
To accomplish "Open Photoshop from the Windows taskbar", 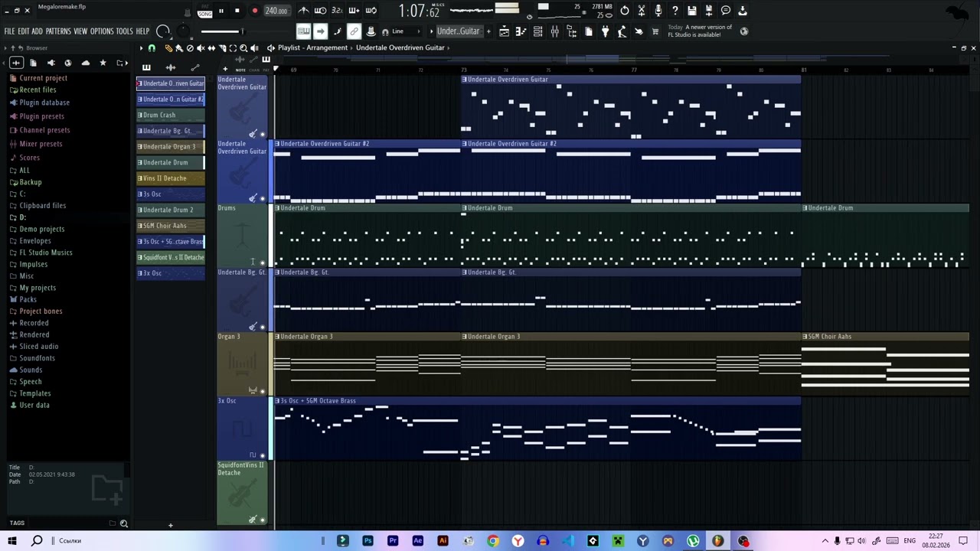I will pyautogui.click(x=367, y=541).
